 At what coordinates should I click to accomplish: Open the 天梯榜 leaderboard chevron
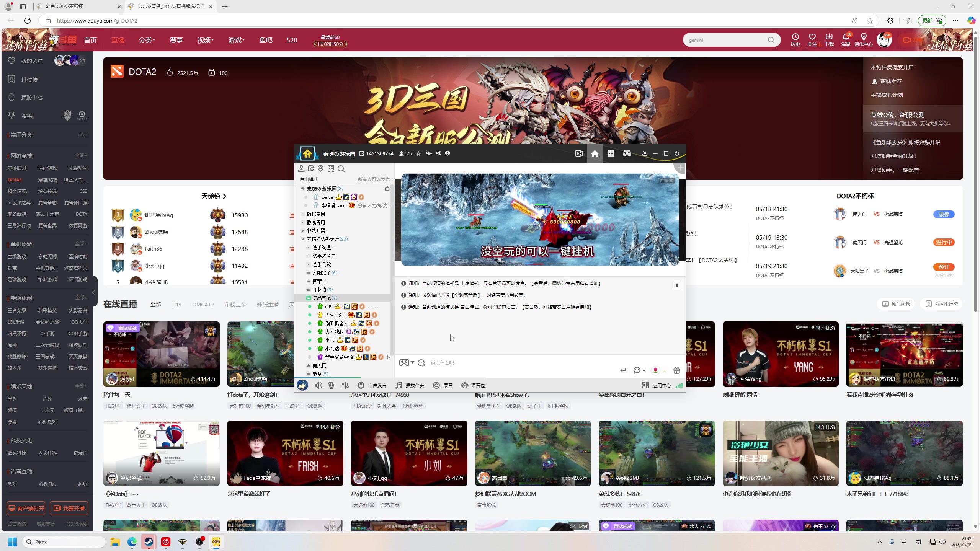(x=225, y=196)
